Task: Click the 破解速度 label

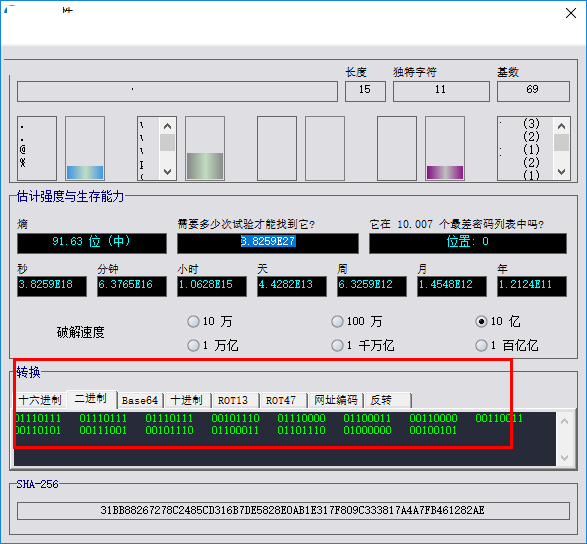Action: point(81,332)
